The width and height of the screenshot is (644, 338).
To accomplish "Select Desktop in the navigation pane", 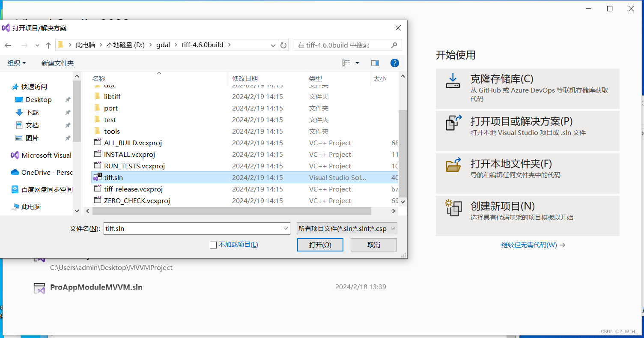I will point(39,99).
